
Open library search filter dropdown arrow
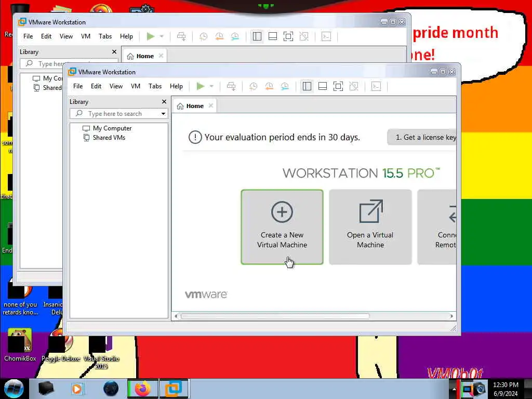click(x=163, y=114)
